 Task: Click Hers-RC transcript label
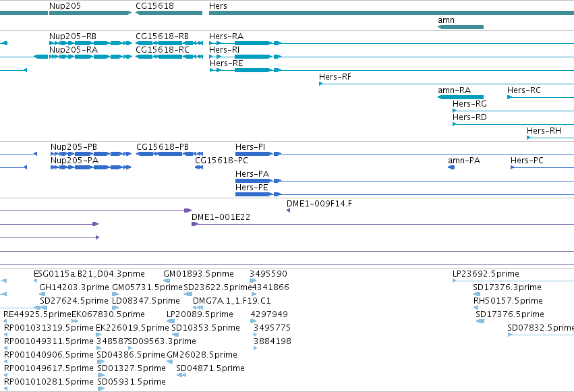point(524,90)
